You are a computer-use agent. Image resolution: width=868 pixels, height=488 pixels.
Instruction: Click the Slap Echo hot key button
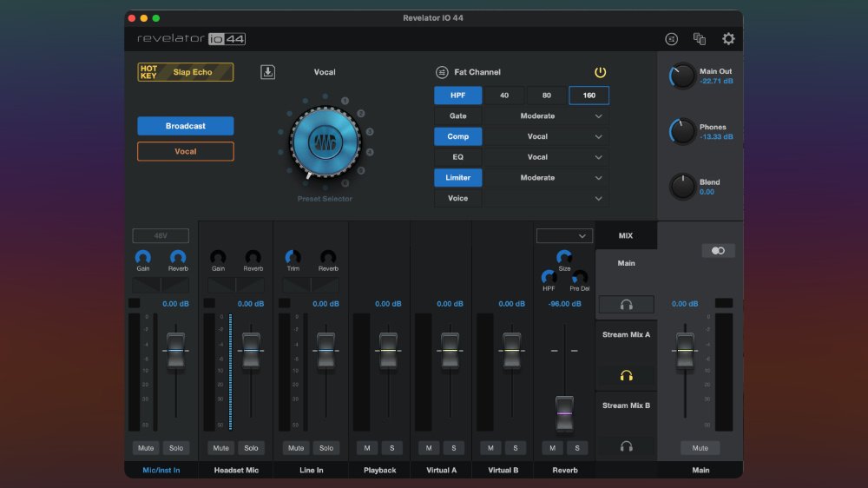(186, 72)
